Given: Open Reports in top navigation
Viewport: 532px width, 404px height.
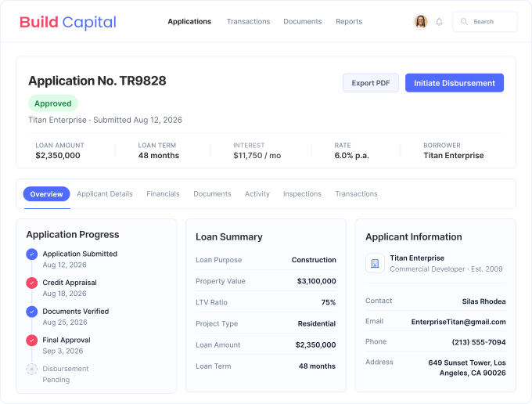Looking at the screenshot, I should tap(349, 21).
